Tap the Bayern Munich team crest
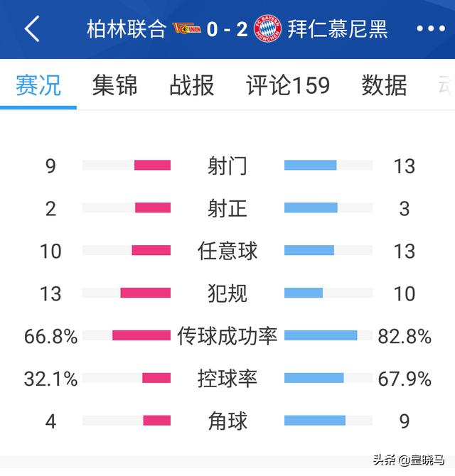The height and width of the screenshot is (476, 455). 267,28
